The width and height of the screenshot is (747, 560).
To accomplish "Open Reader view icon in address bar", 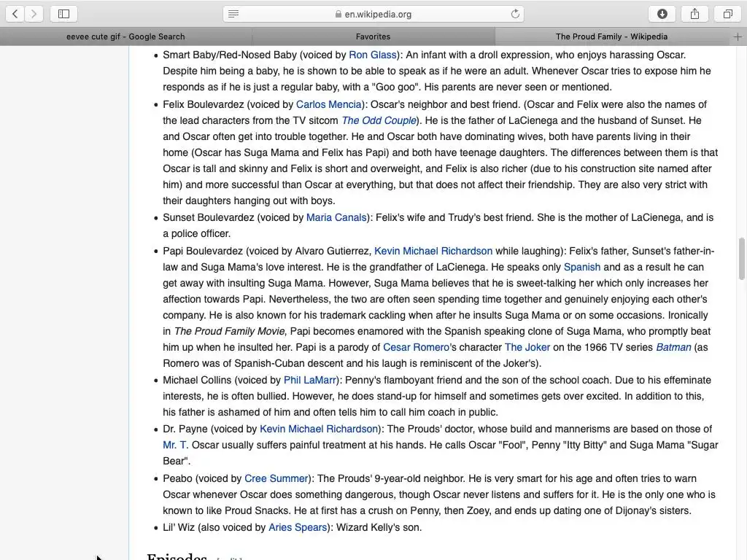I will (x=233, y=14).
